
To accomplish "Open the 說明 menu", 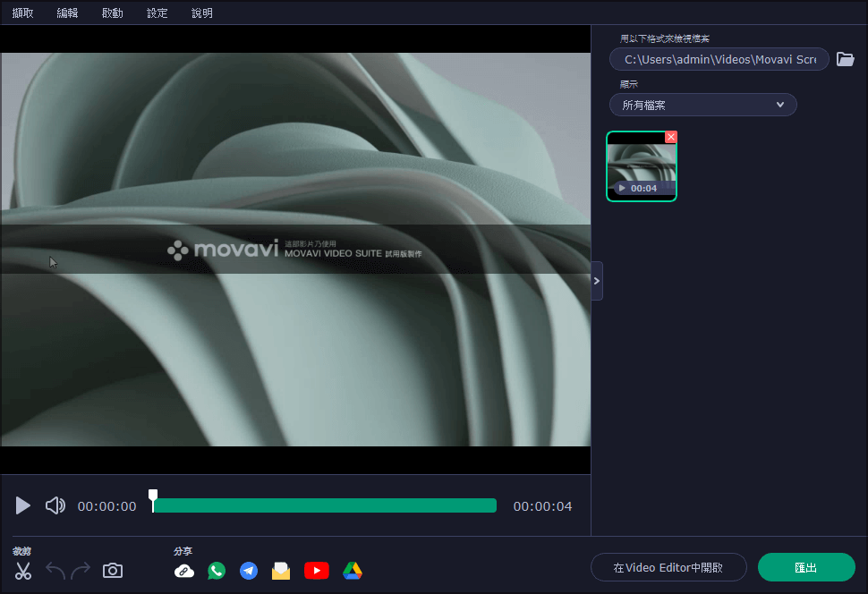I will tap(202, 13).
